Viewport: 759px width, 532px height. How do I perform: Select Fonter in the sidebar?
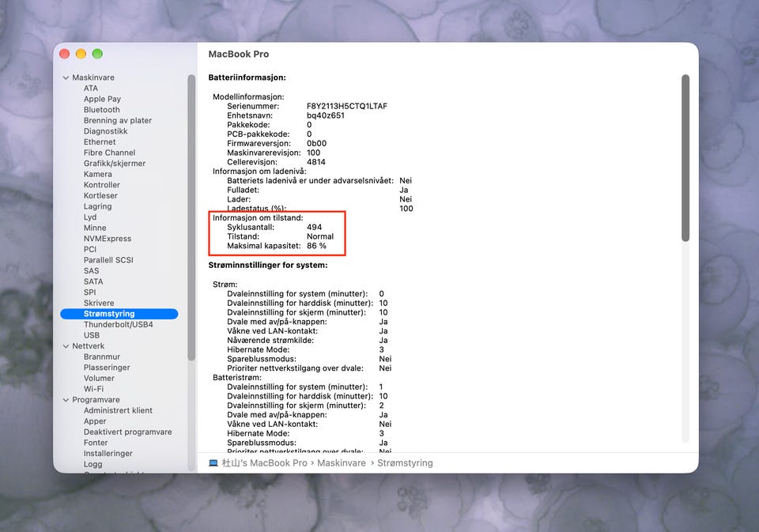[x=96, y=443]
